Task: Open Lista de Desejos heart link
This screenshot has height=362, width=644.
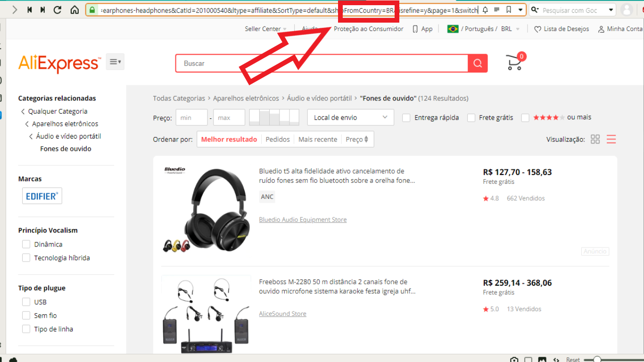Action: point(561,29)
